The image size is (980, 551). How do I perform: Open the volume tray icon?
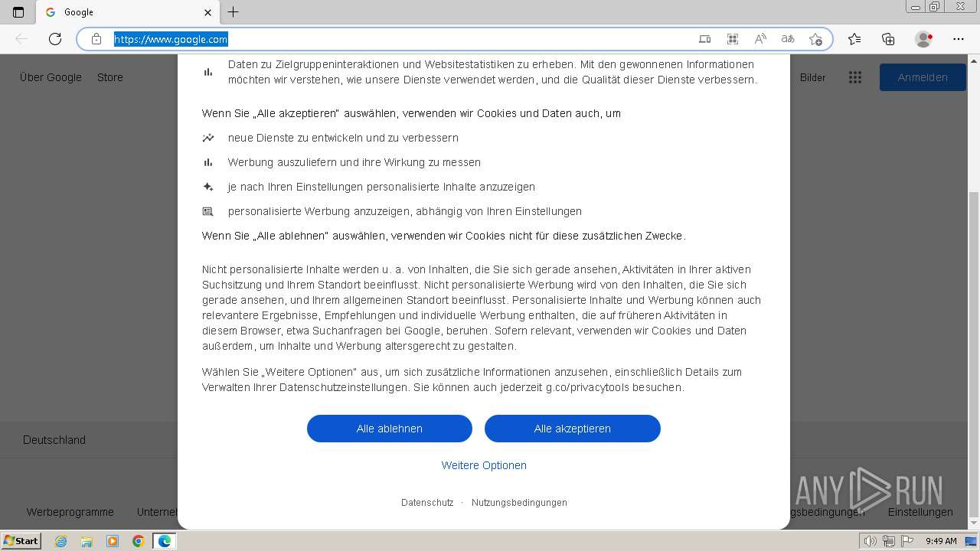pyautogui.click(x=871, y=541)
